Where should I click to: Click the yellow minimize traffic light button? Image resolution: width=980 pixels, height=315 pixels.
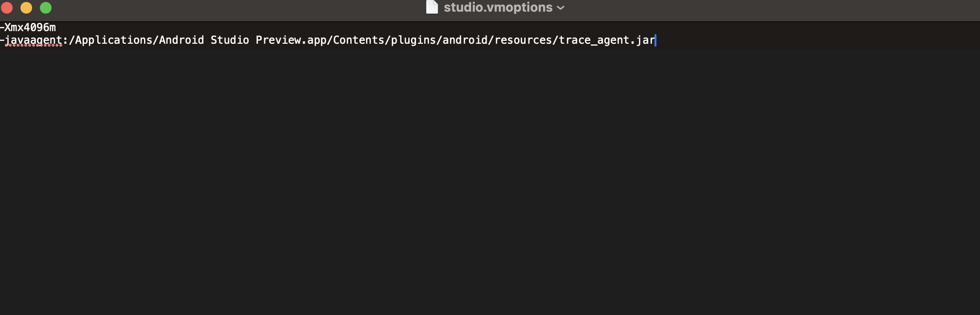click(27, 7)
